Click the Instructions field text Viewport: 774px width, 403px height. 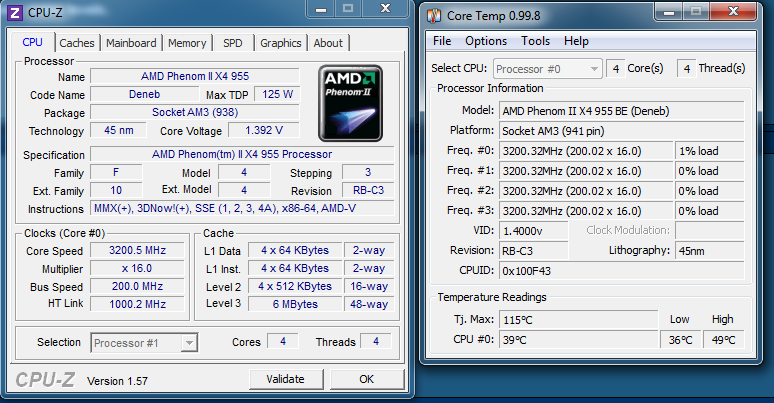242,208
